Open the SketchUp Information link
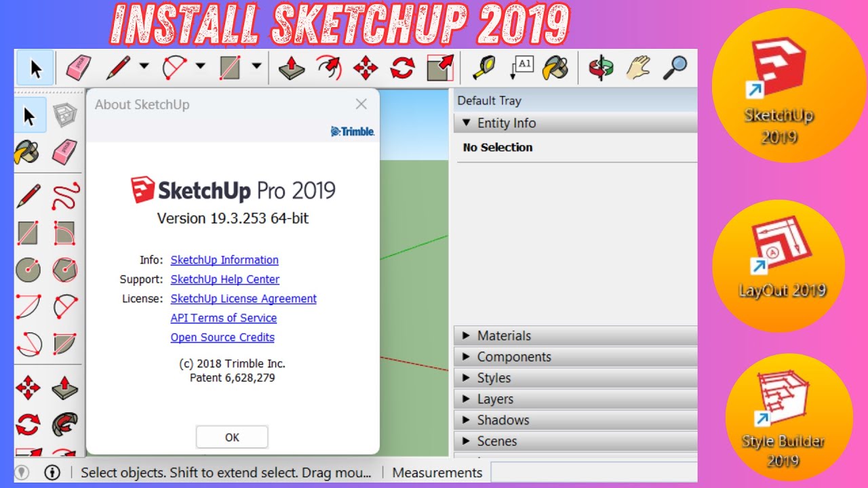 coord(224,260)
